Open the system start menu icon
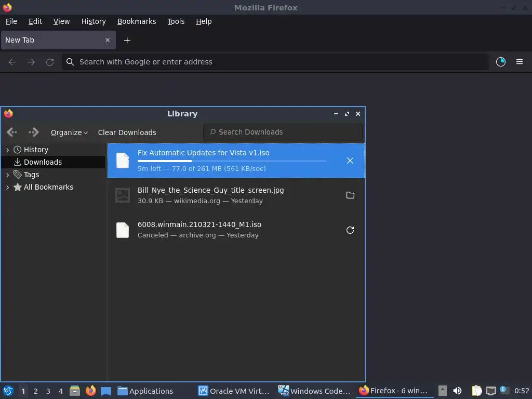The height and width of the screenshot is (399, 532). [8, 391]
